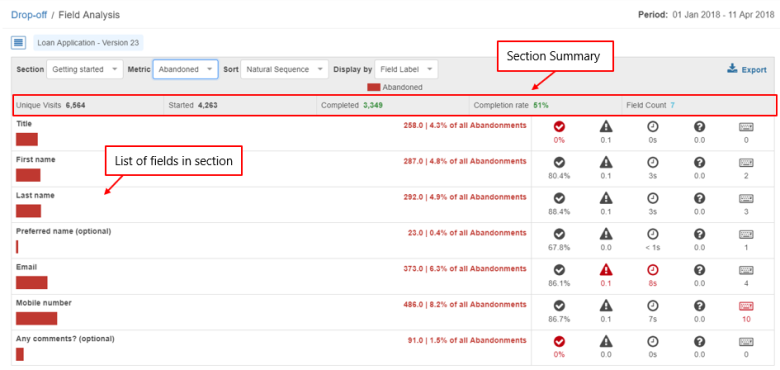Viewport: 780px width, 370px height.
Task: Click the clock icon in Mobile number row
Action: point(652,305)
